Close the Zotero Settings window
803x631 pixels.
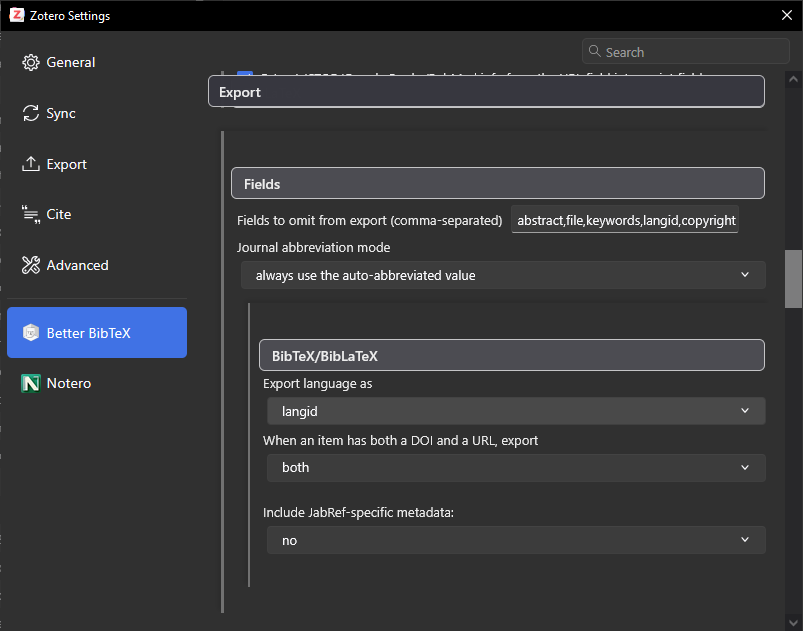(x=787, y=15)
